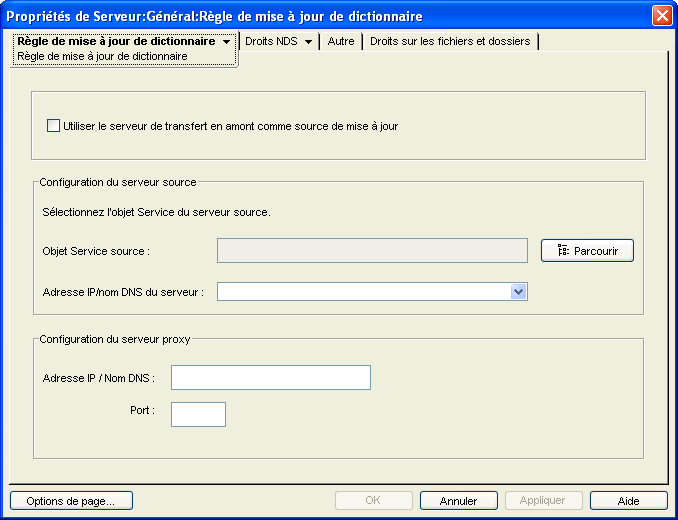Expand the Droits NDS tab dropdown arrow
Screen dimensions: 678x520
click(x=308, y=42)
